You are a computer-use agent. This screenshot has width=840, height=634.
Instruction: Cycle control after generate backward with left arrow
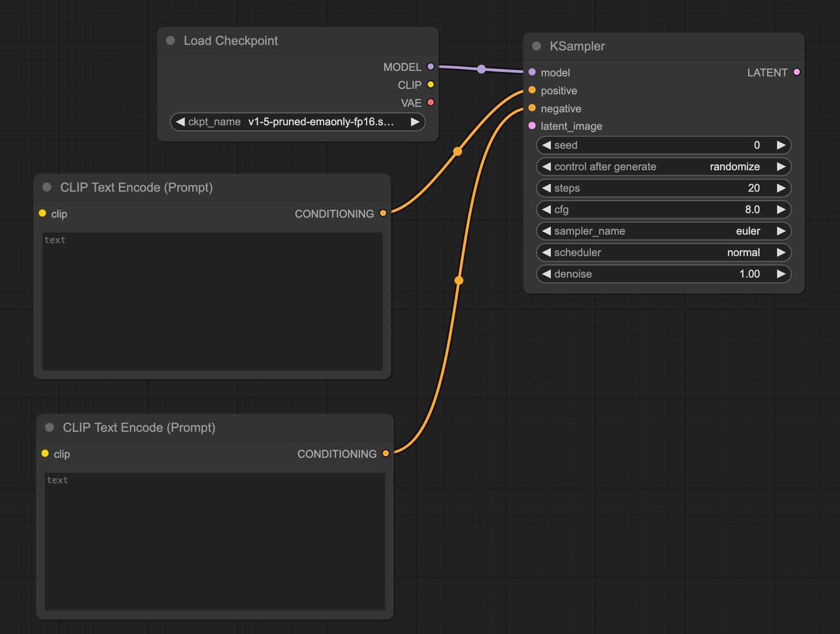(x=546, y=167)
